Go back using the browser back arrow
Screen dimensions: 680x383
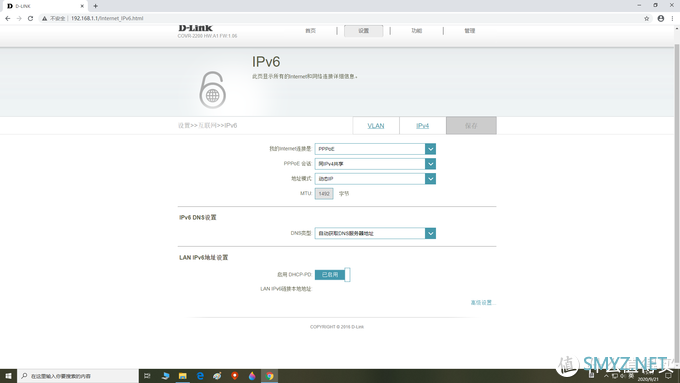click(x=7, y=18)
